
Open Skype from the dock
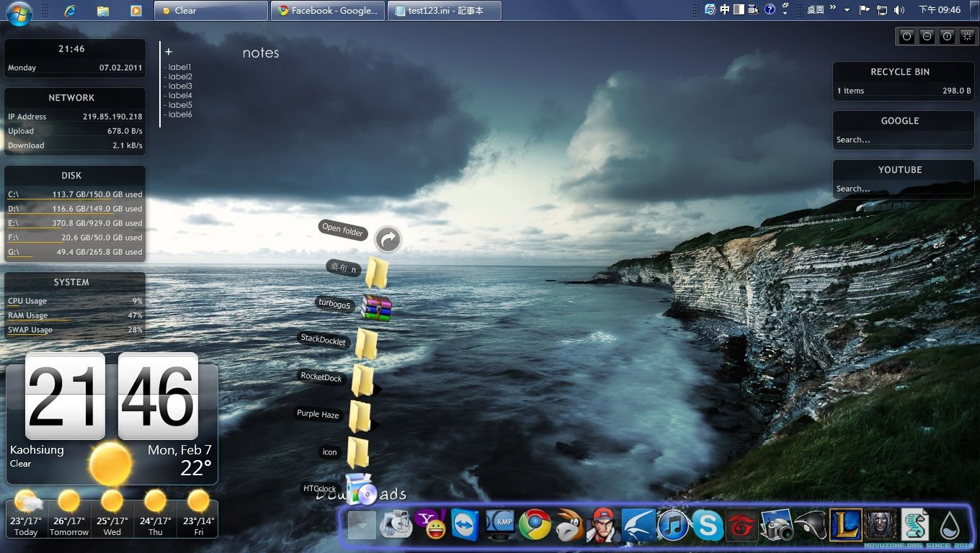pyautogui.click(x=708, y=525)
